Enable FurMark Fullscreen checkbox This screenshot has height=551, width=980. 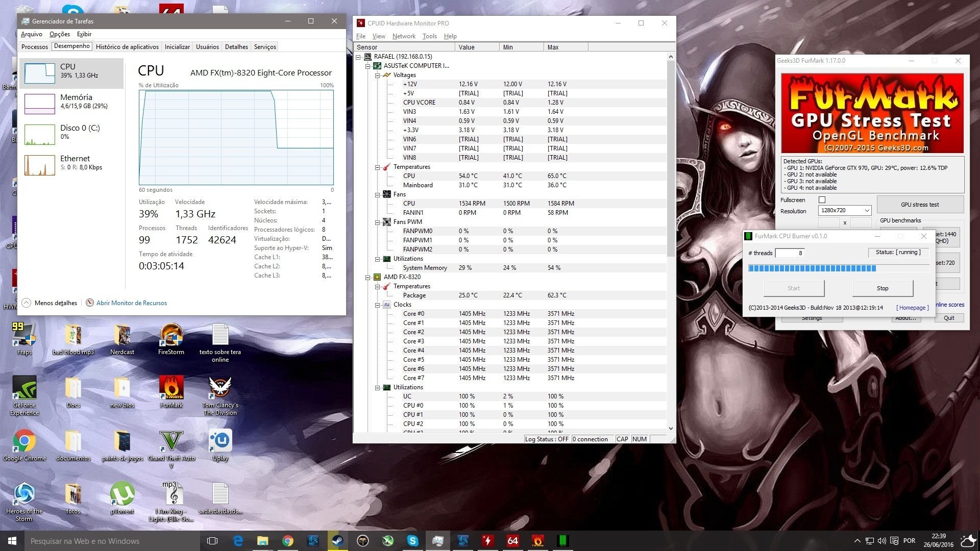coord(822,200)
